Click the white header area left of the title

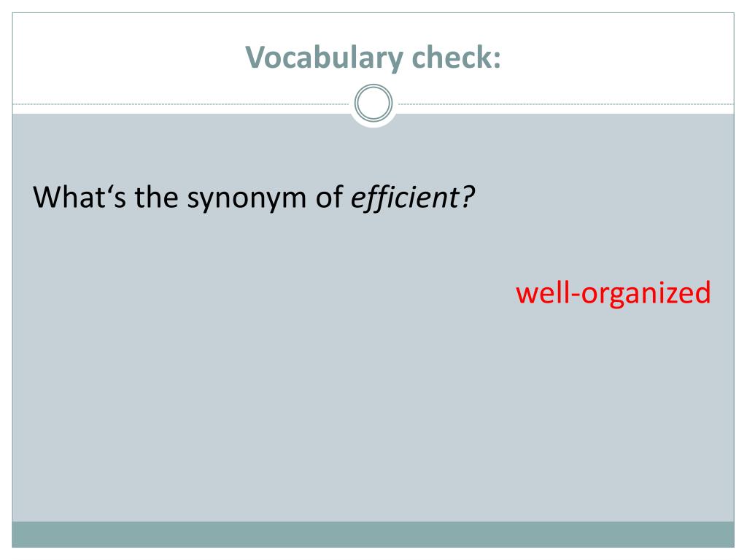click(x=124, y=57)
